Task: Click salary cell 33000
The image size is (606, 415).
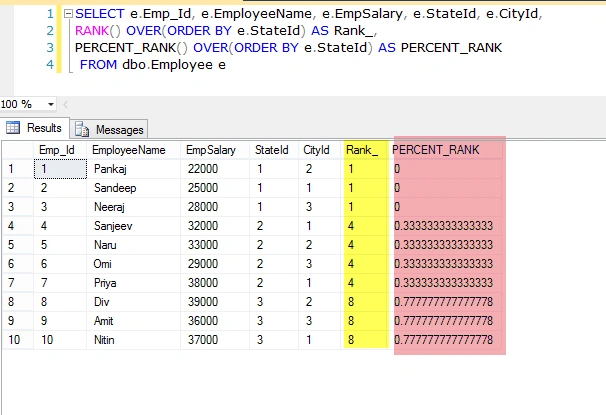Action: (215, 245)
